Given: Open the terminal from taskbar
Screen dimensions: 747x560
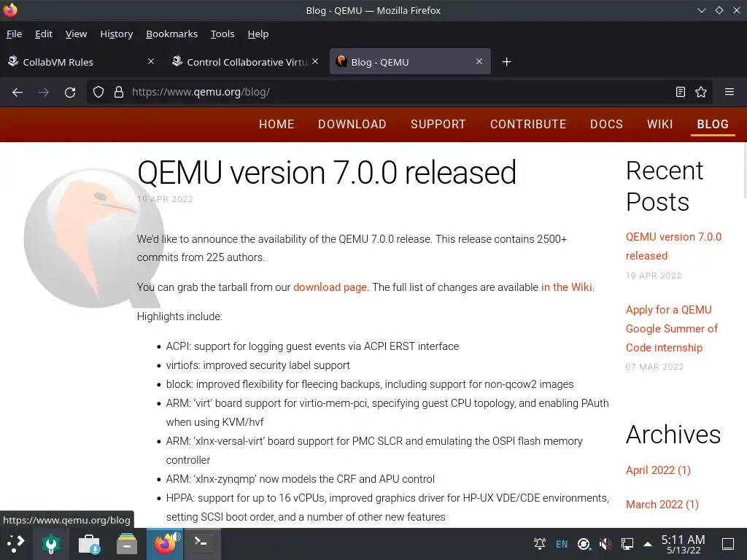Looking at the screenshot, I should pos(202,543).
